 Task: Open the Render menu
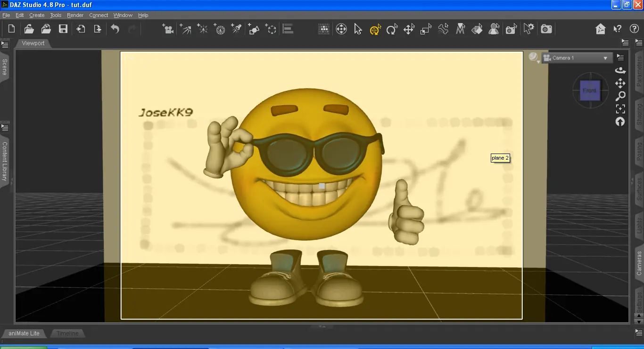[x=75, y=15]
